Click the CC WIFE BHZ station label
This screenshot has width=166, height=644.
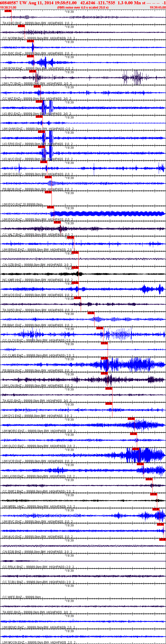(22, 597)
